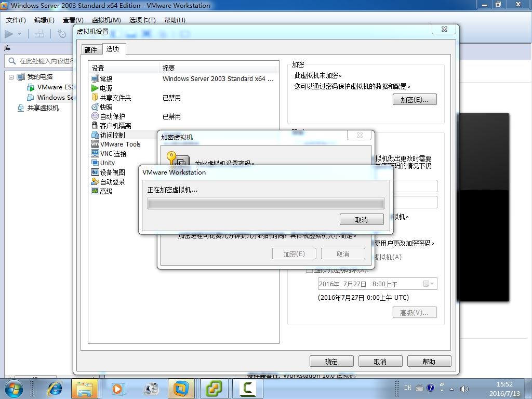Click the VNC 连接 monitor icon
Image resolution: width=532 pixels, height=399 pixels.
point(95,153)
